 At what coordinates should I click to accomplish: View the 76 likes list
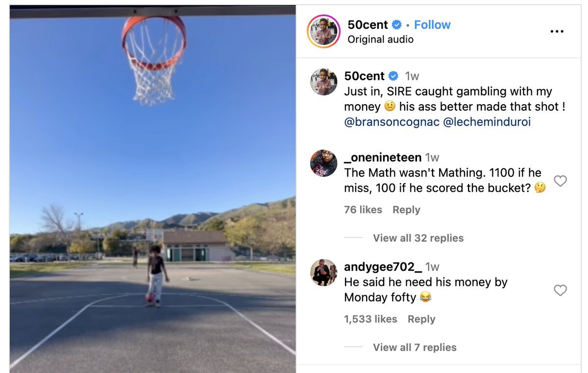pyautogui.click(x=363, y=210)
